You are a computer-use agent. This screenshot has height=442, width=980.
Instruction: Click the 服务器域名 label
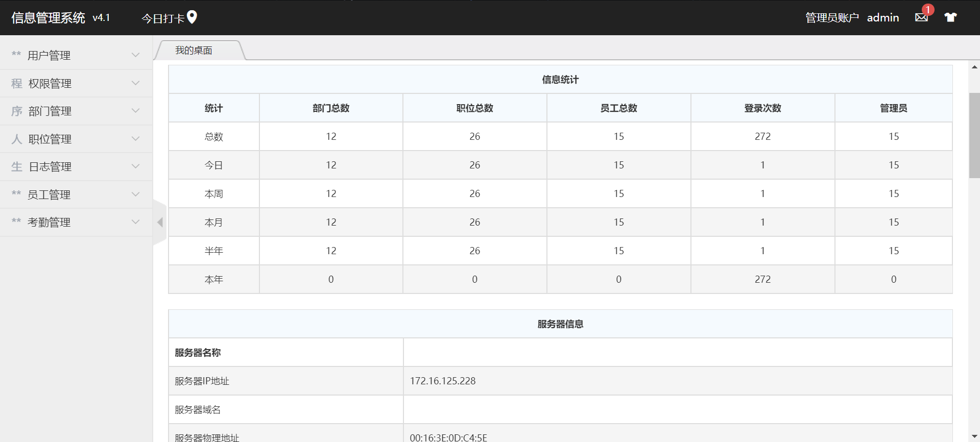198,410
